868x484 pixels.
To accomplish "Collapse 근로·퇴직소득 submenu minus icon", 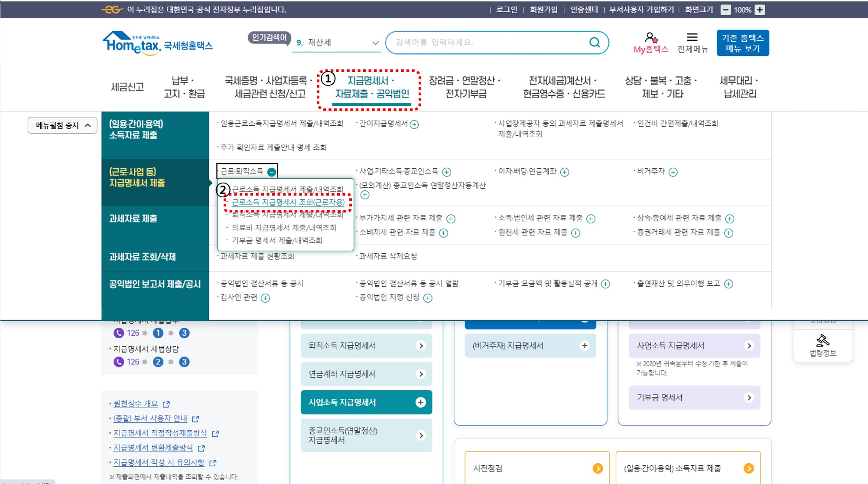I will tap(271, 172).
